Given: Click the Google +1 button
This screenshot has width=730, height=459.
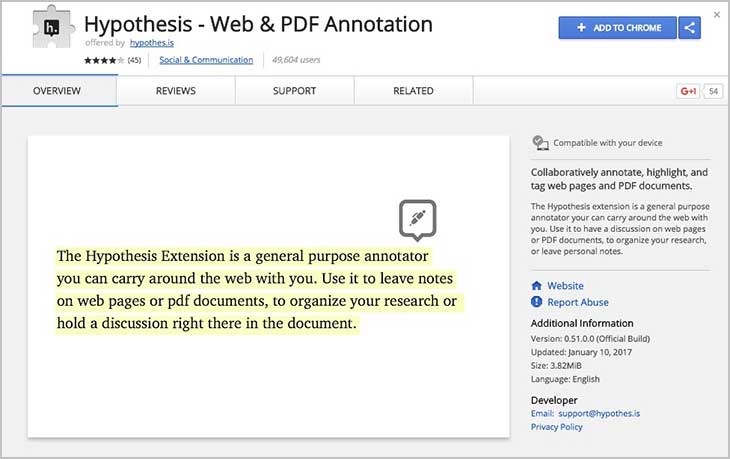Looking at the screenshot, I should coord(688,91).
